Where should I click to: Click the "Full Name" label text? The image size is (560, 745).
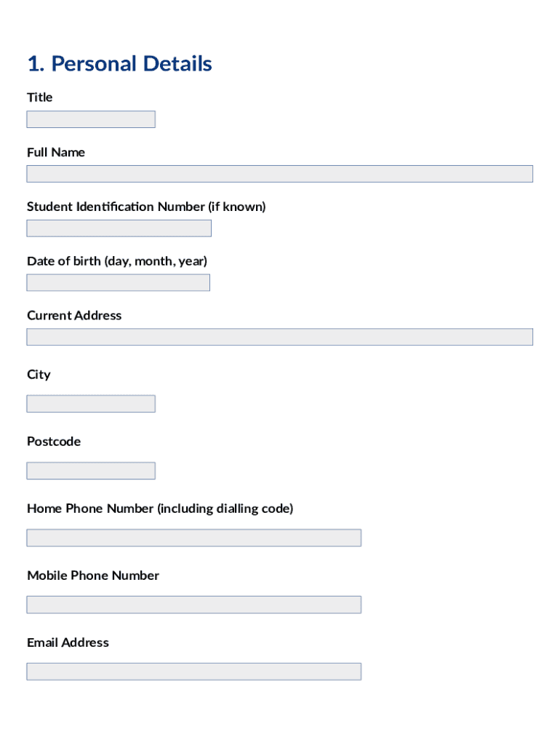[56, 152]
